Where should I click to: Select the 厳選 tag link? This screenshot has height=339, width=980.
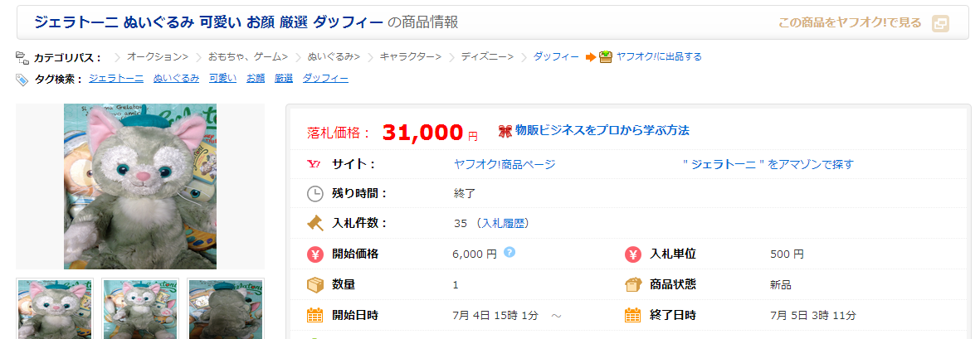284,78
